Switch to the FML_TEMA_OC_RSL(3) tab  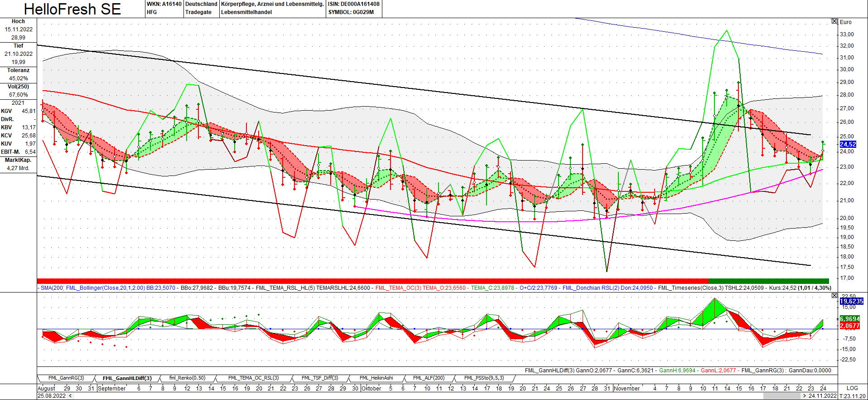tap(253, 378)
